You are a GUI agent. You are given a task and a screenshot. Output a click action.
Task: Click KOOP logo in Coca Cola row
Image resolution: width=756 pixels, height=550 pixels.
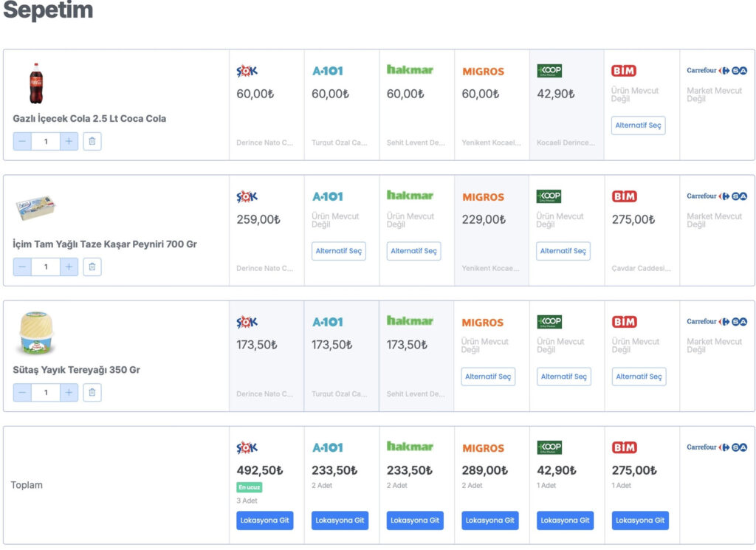pos(549,71)
